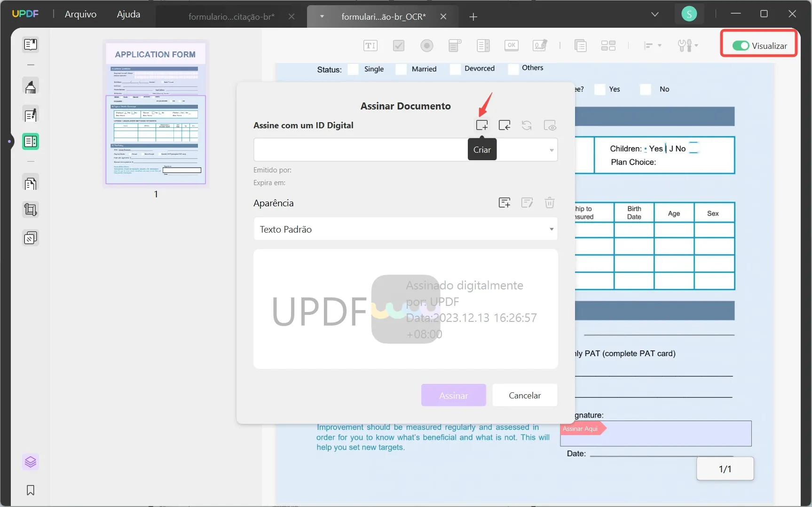Check the Devorced status checkbox

point(455,69)
